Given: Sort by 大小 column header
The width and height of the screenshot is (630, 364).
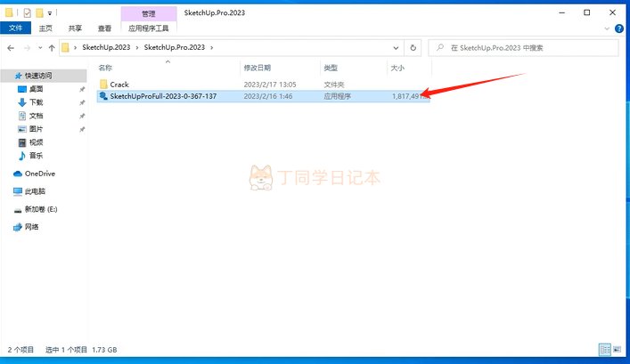Looking at the screenshot, I should coord(397,68).
